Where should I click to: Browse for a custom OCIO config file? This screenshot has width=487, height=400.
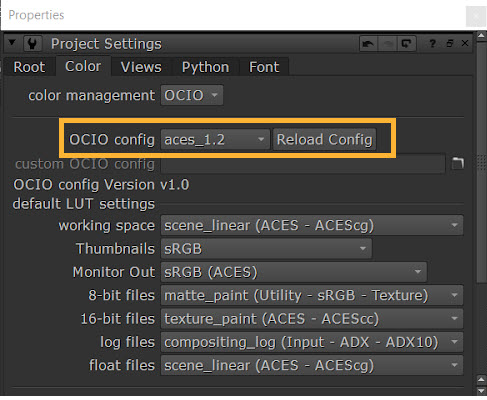tap(458, 163)
